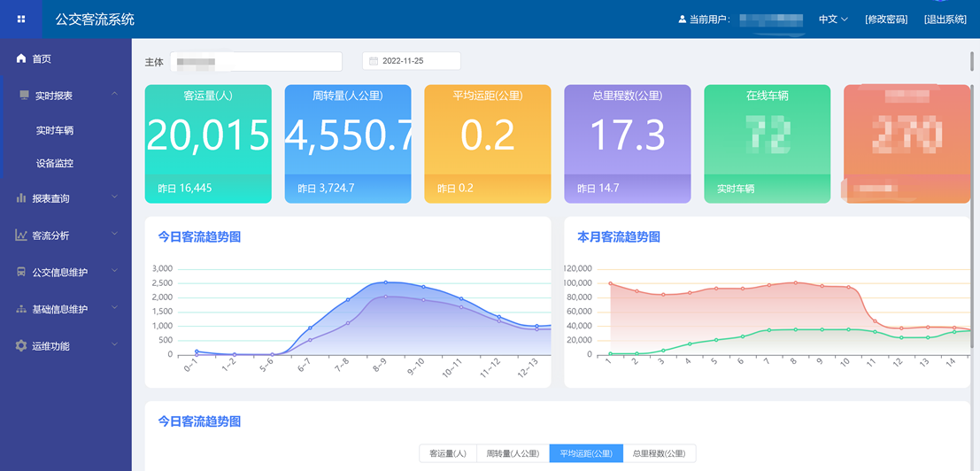Click the grid menu icon at top-left
980x471 pixels.
point(21,19)
